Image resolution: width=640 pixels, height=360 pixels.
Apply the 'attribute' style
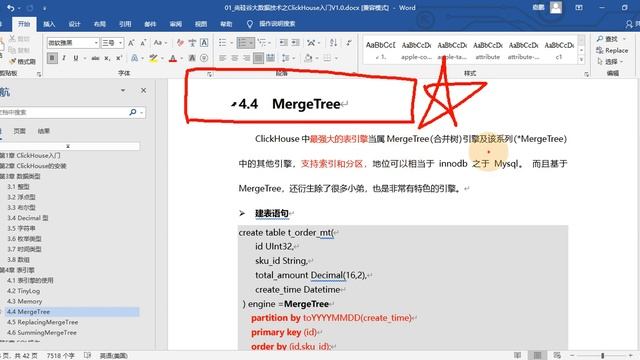point(488,50)
